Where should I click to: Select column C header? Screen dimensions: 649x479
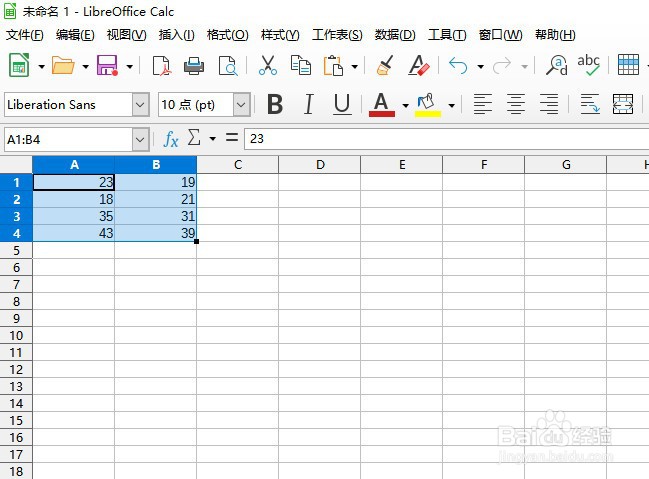point(238,165)
